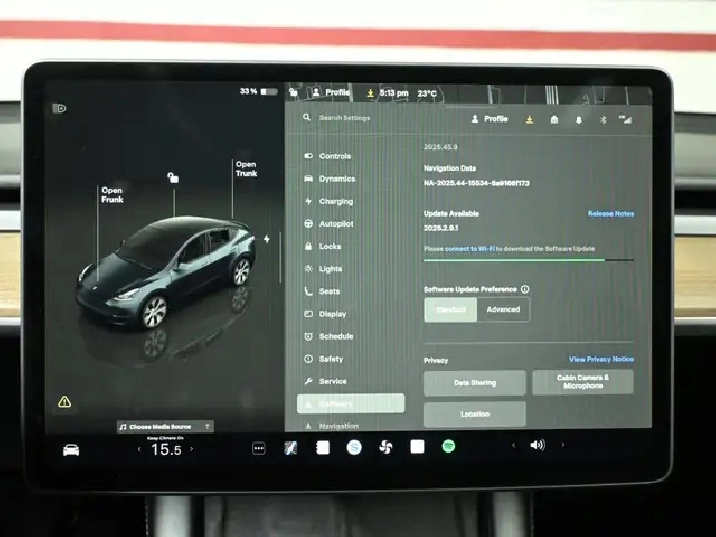
Task: Increase temperature with the right arrow
Action: 192,450
